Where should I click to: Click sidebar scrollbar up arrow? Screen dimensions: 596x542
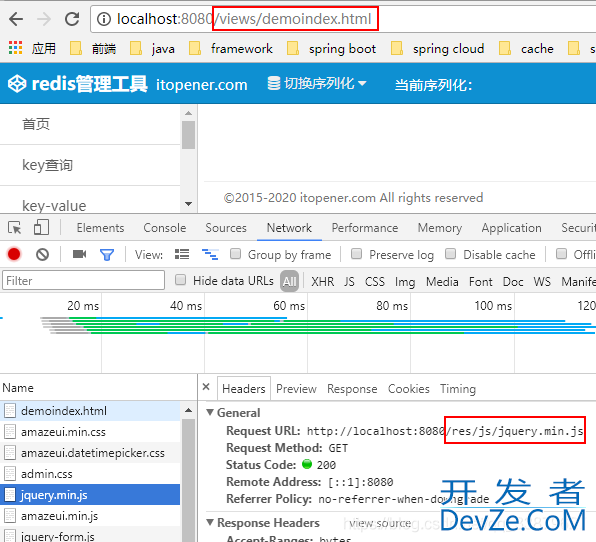[x=189, y=113]
